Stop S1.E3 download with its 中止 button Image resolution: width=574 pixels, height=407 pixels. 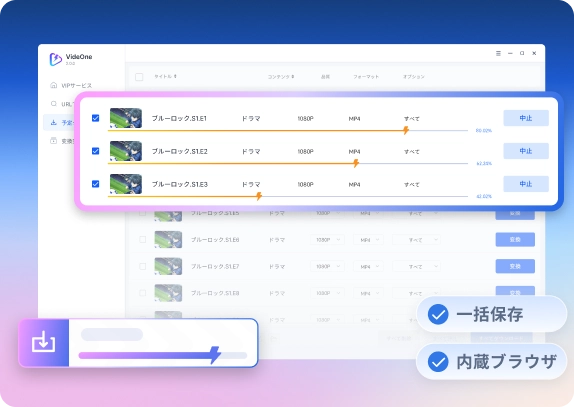click(x=526, y=184)
